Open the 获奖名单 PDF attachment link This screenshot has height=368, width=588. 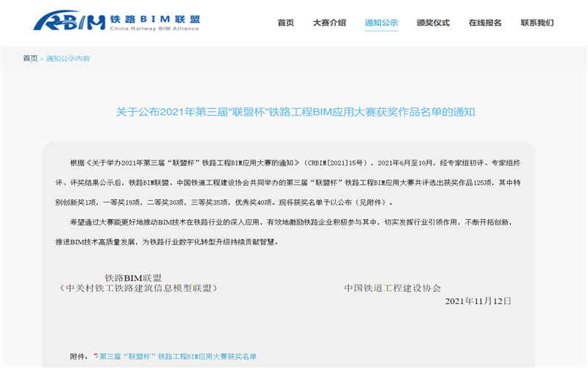(178, 356)
